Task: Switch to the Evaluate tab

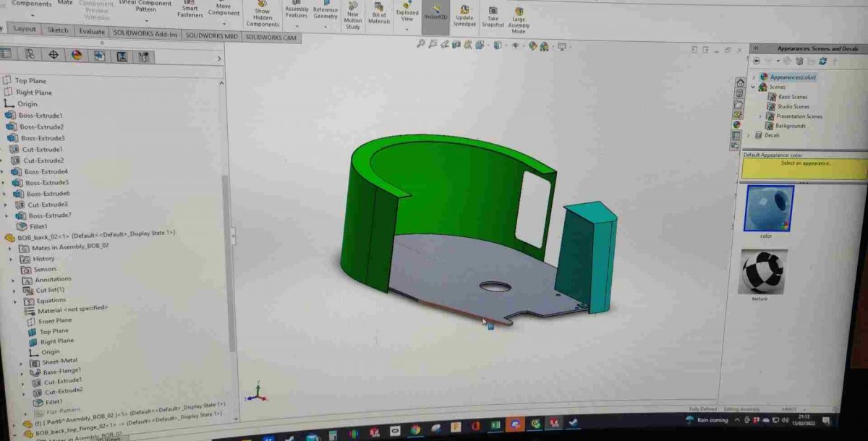Action: (91, 31)
